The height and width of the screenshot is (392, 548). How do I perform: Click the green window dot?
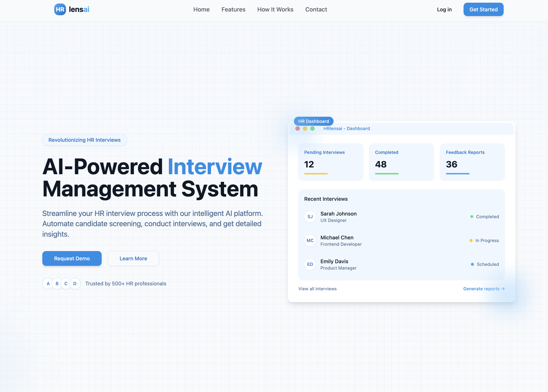coord(312,128)
